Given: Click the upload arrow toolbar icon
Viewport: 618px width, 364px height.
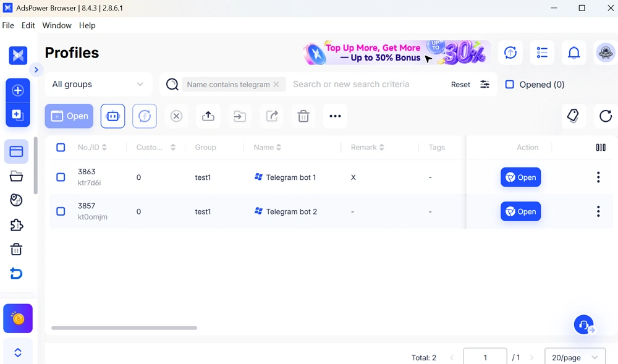Looking at the screenshot, I should point(208,116).
